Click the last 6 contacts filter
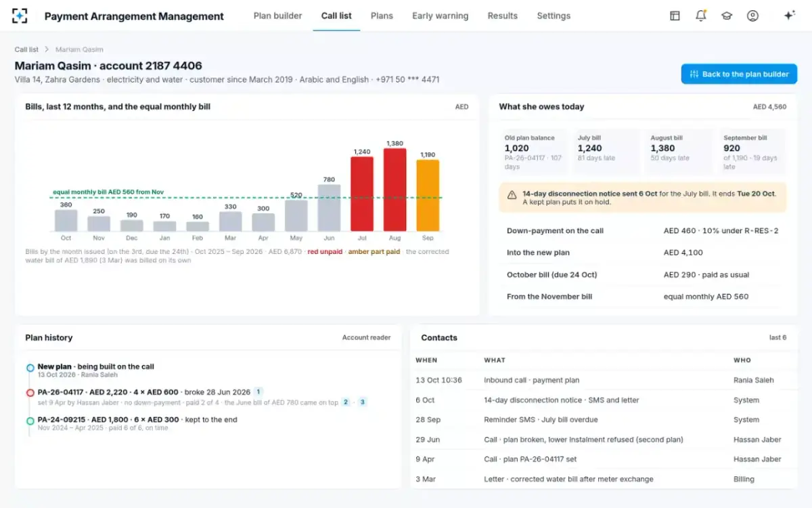Image resolution: width=812 pixels, height=508 pixels. pyautogui.click(x=778, y=337)
